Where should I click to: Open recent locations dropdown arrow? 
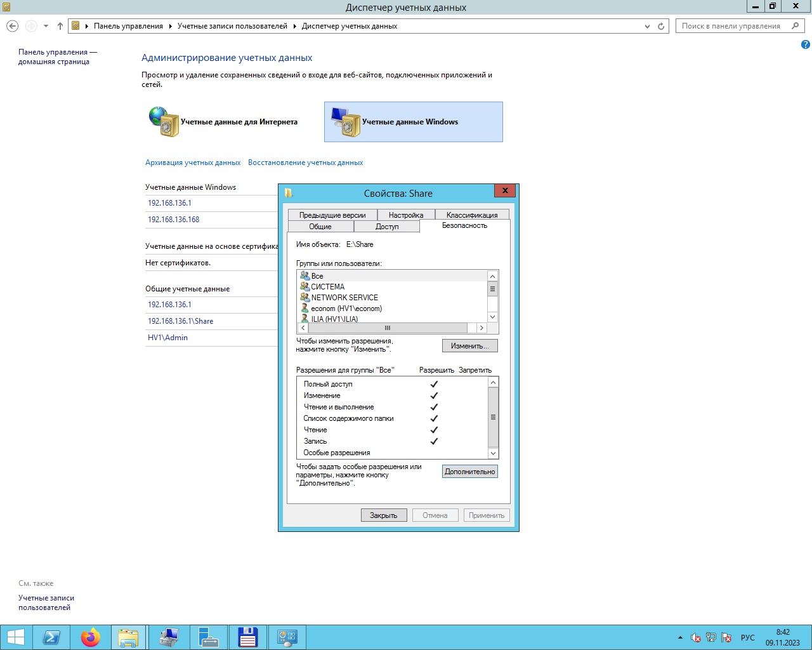pos(46,26)
